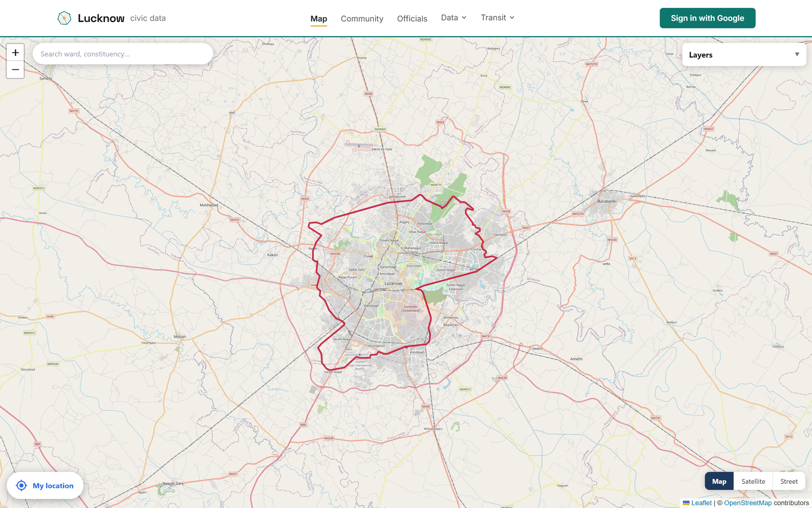Zoom in the map with plus button

(x=15, y=52)
